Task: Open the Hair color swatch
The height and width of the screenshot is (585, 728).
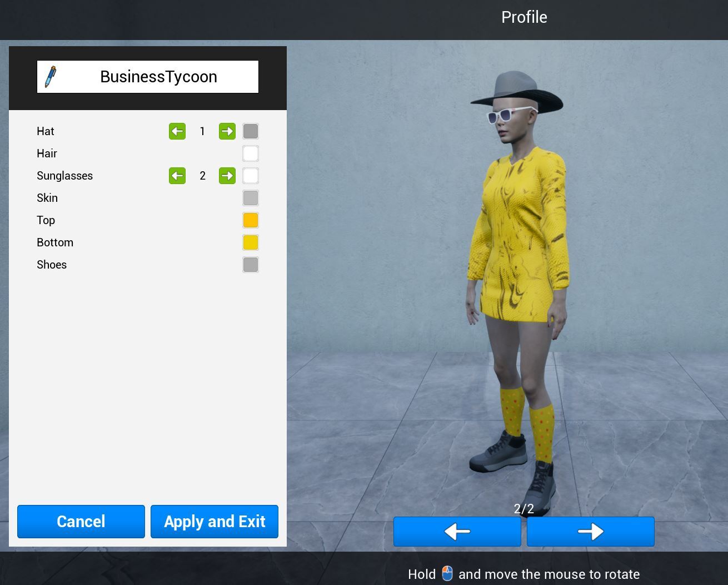Action: click(x=251, y=153)
